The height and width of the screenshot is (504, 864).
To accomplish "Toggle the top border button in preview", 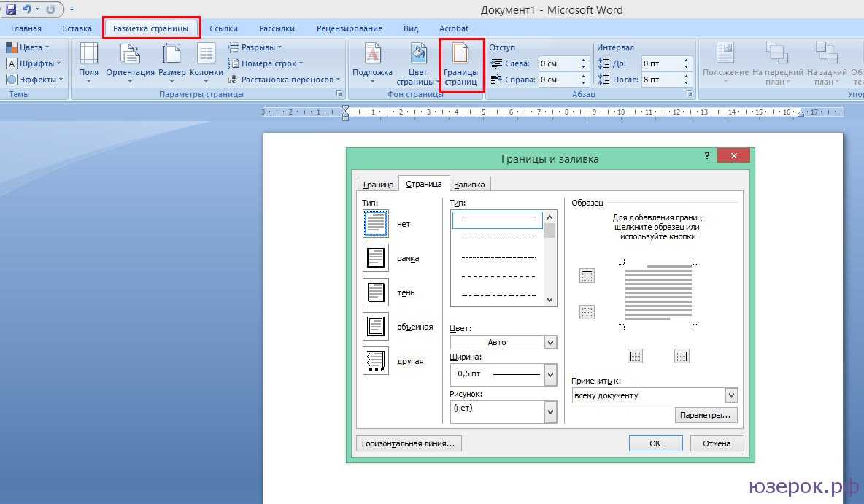I will (587, 276).
